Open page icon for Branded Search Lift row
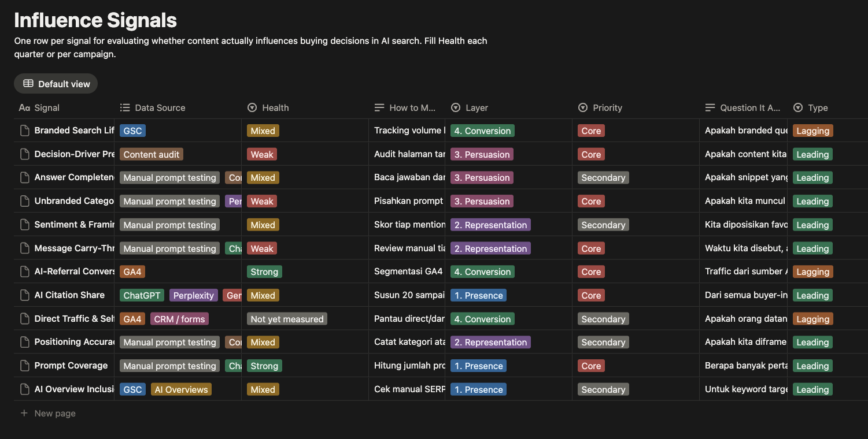This screenshot has width=868, height=439. (24, 131)
